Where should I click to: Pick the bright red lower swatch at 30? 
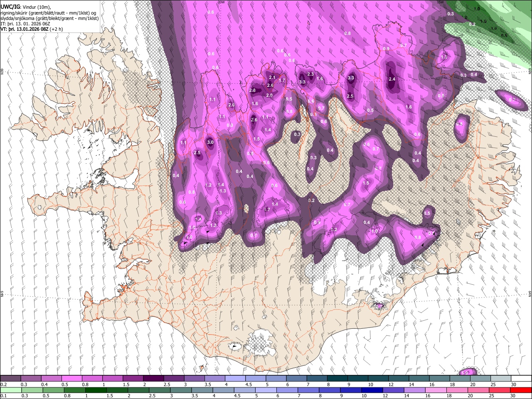click(521, 390)
